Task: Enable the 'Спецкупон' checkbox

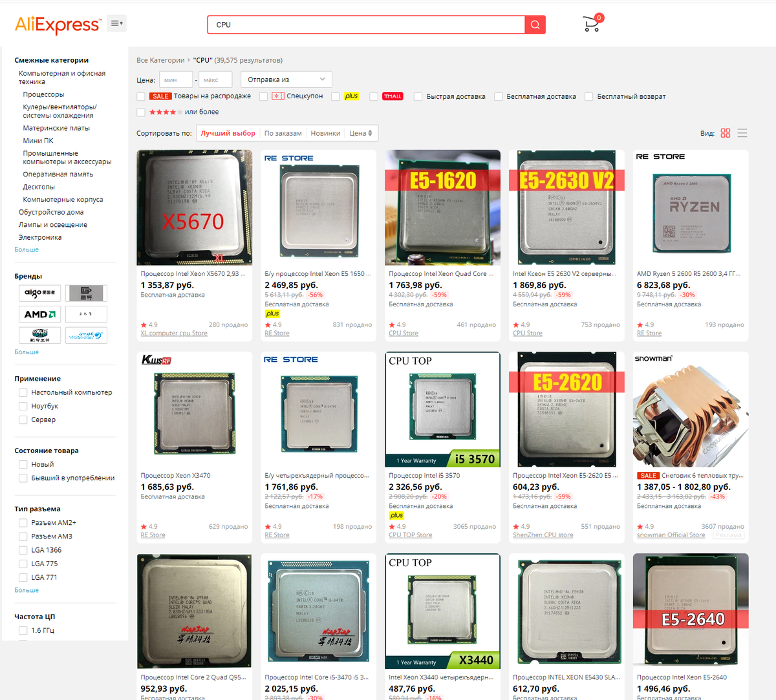Action: [x=263, y=96]
